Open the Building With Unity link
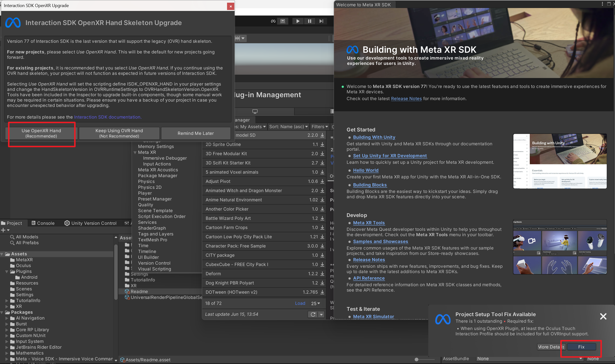The width and height of the screenshot is (615, 364). [374, 137]
